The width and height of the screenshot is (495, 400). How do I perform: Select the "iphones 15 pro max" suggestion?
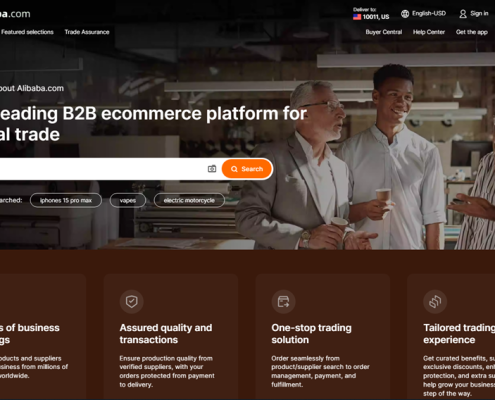(66, 200)
